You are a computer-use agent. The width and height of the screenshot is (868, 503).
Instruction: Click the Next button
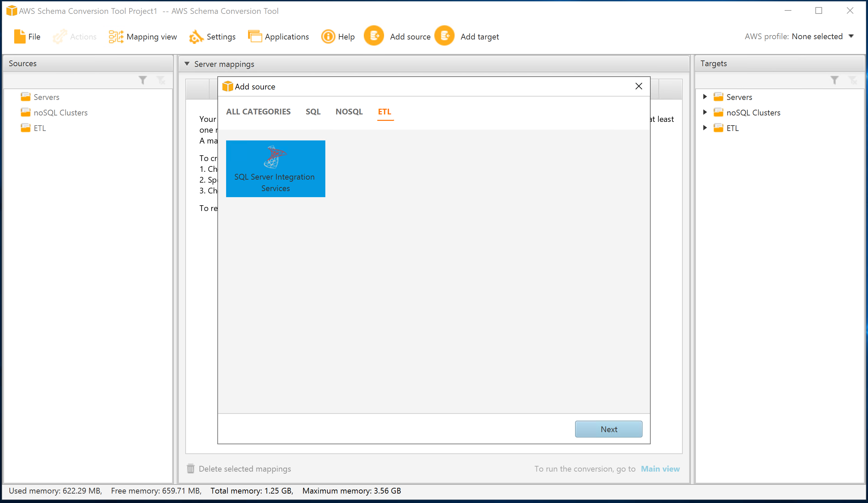[x=608, y=429]
